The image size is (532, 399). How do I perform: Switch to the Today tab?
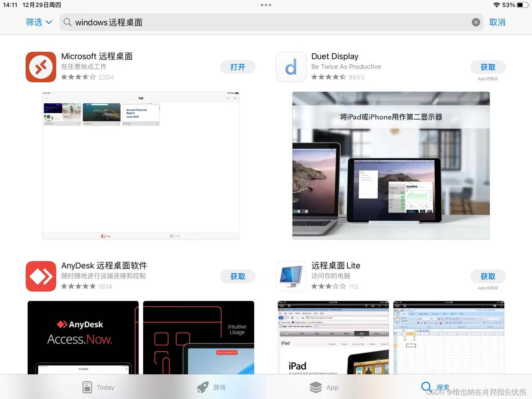pyautogui.click(x=98, y=387)
